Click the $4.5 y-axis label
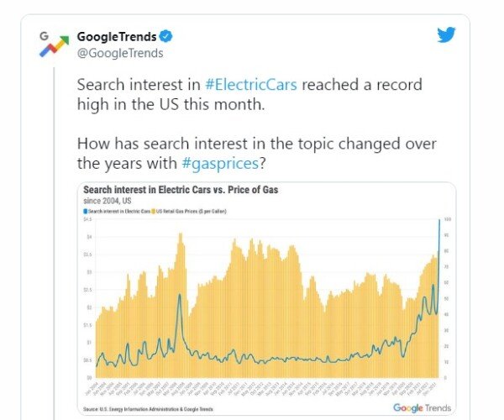Screen dimensions: 504x420 click(x=87, y=219)
